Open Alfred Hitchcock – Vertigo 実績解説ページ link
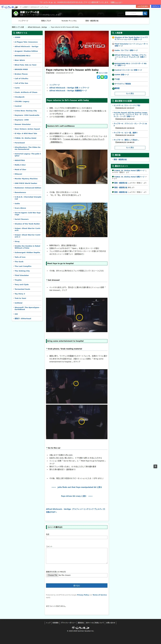Screen dimensions: 161x644 [68, 90]
